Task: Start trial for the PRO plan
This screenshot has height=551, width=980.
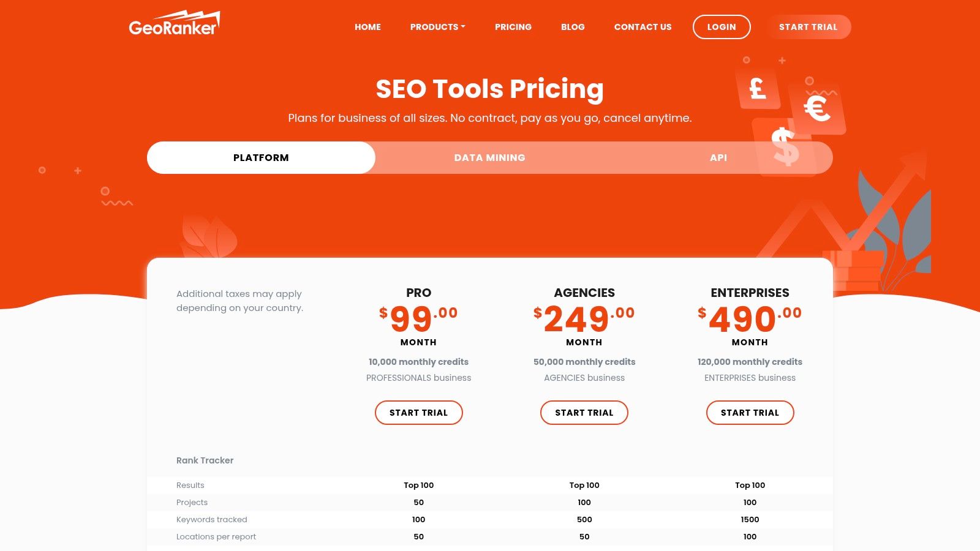Action: (418, 413)
